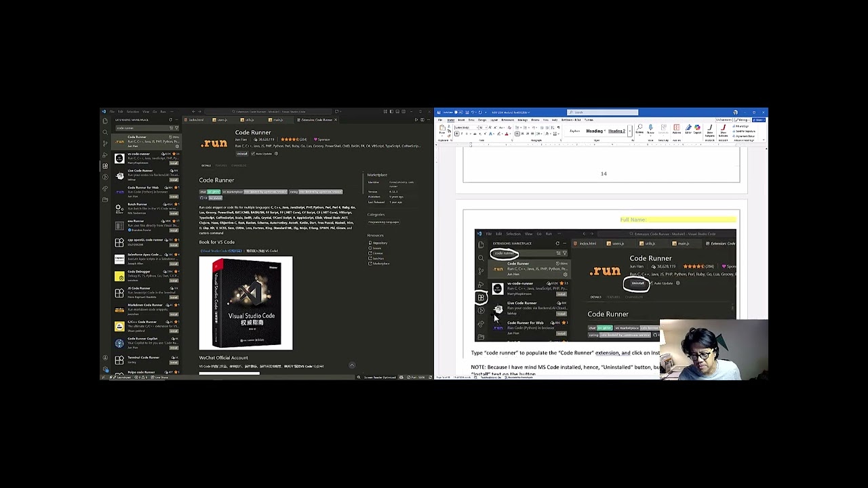Open Add-ins in Word ribbon
Image resolution: width=868 pixels, height=488 pixels.
coord(676,129)
